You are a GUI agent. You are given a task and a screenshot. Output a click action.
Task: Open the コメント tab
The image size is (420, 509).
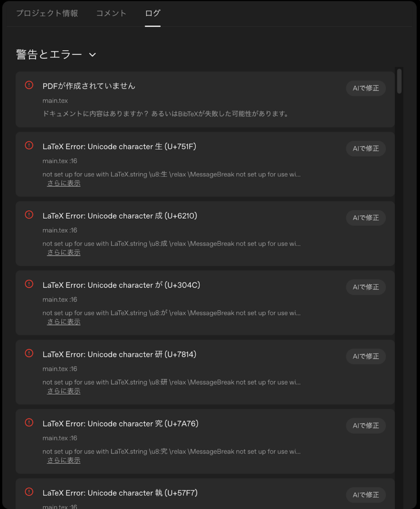point(110,13)
